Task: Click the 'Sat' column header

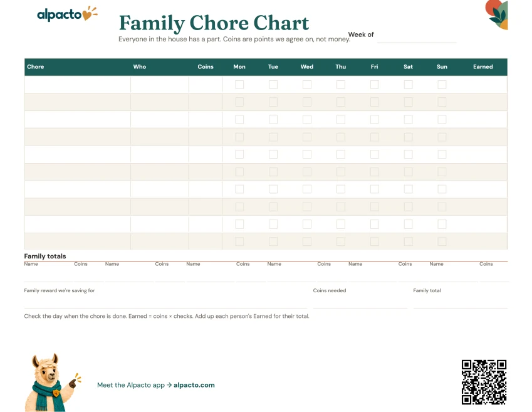Action: (x=408, y=66)
